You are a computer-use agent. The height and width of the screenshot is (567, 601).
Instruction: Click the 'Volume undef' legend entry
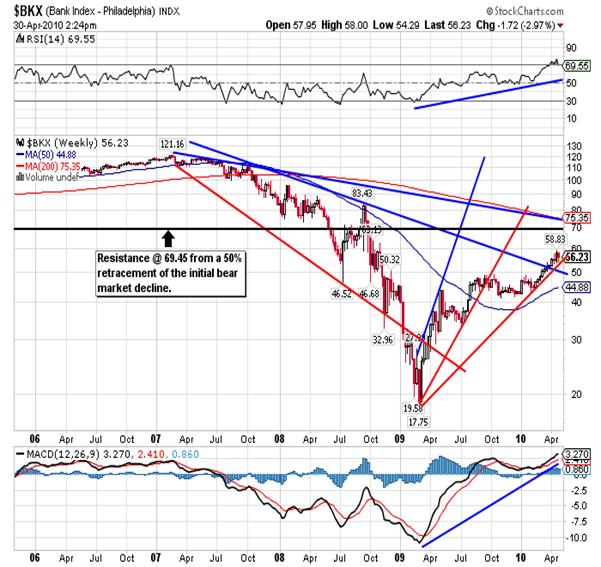[52, 177]
